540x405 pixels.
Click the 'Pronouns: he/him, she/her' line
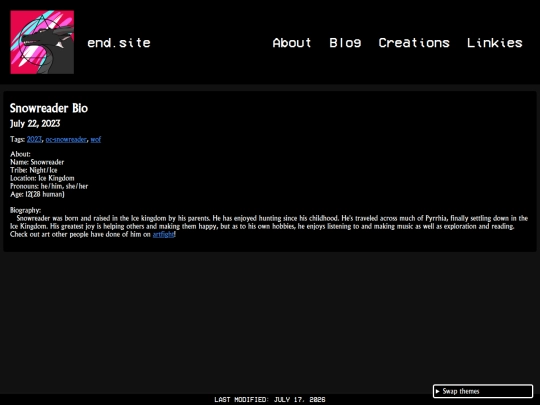coord(49,186)
